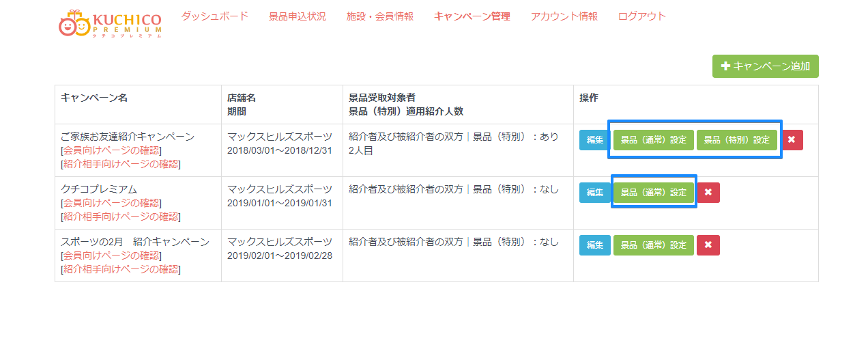Click the Kuchico Premium logo

point(110,25)
